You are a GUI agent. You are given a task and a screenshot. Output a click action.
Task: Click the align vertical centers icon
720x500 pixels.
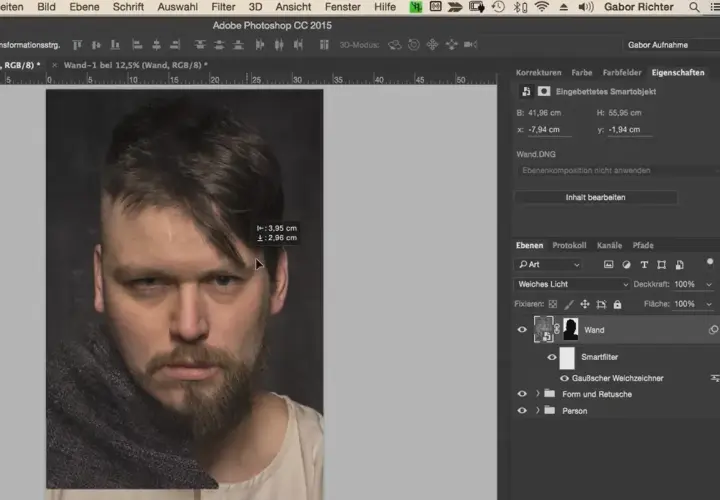[96, 45]
